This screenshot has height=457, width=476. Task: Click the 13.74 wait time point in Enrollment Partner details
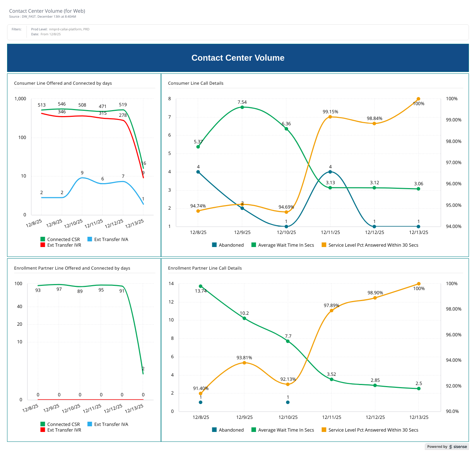[x=201, y=286]
